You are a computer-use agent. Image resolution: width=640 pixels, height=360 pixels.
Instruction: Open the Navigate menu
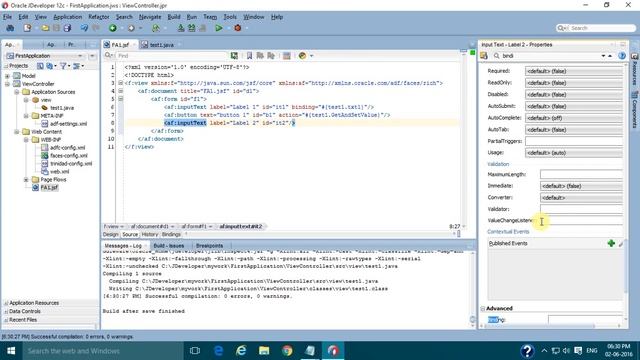pos(150,17)
